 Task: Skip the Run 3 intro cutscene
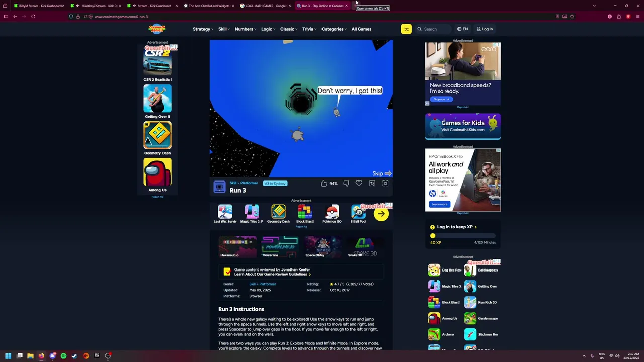[x=382, y=173]
